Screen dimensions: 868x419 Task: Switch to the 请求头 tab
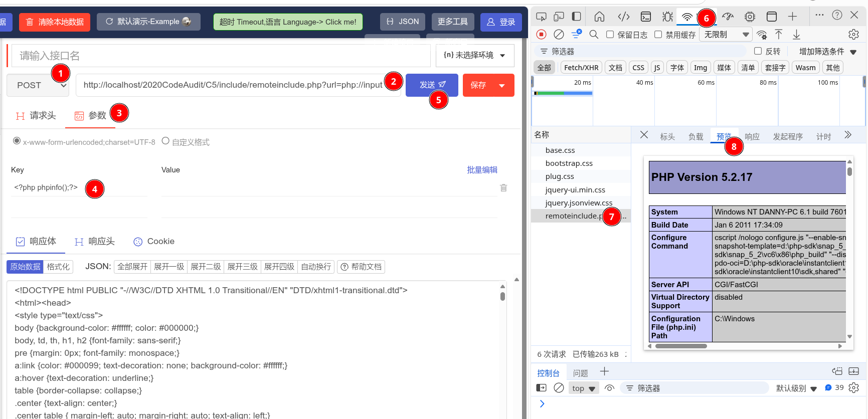click(x=36, y=116)
